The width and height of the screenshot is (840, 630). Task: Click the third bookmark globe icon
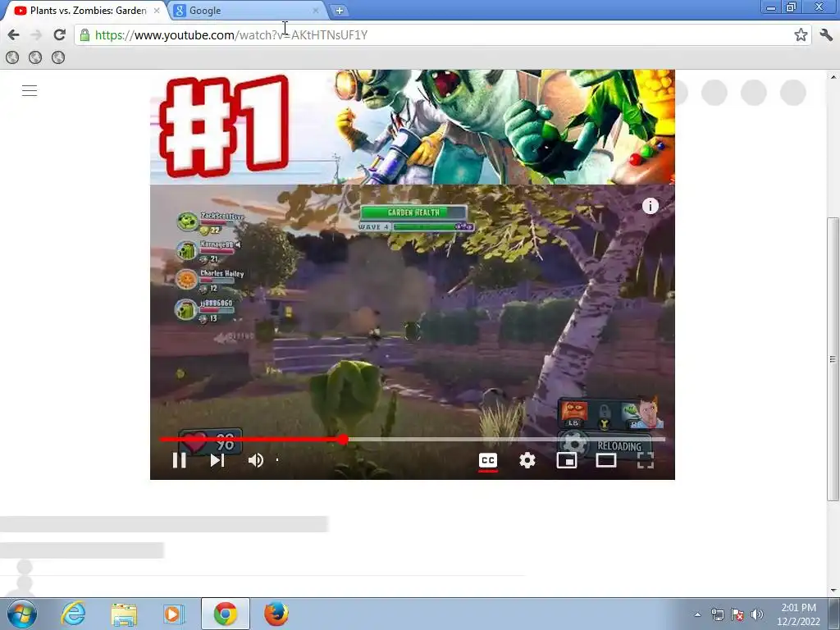pyautogui.click(x=58, y=57)
